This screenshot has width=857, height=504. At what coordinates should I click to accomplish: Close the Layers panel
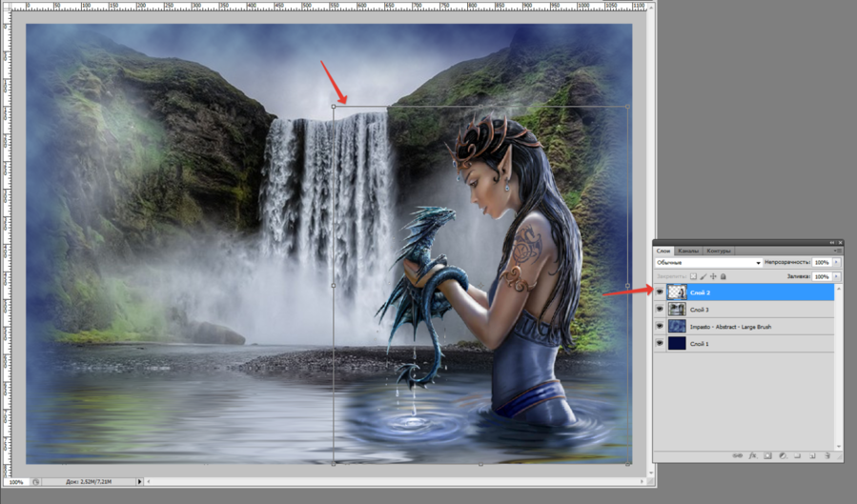[841, 242]
